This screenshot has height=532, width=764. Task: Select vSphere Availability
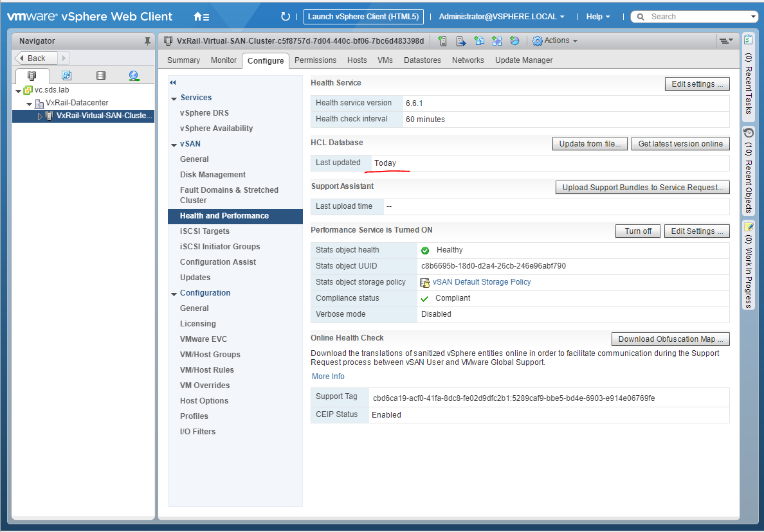pos(216,129)
